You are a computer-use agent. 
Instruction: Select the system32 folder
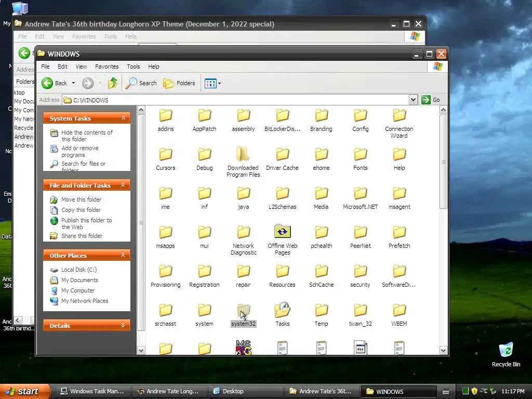243,315
